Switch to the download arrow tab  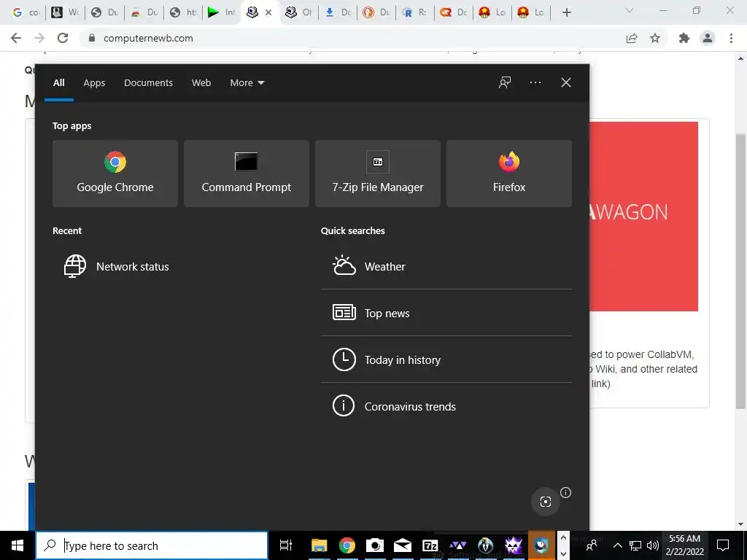pos(338,12)
